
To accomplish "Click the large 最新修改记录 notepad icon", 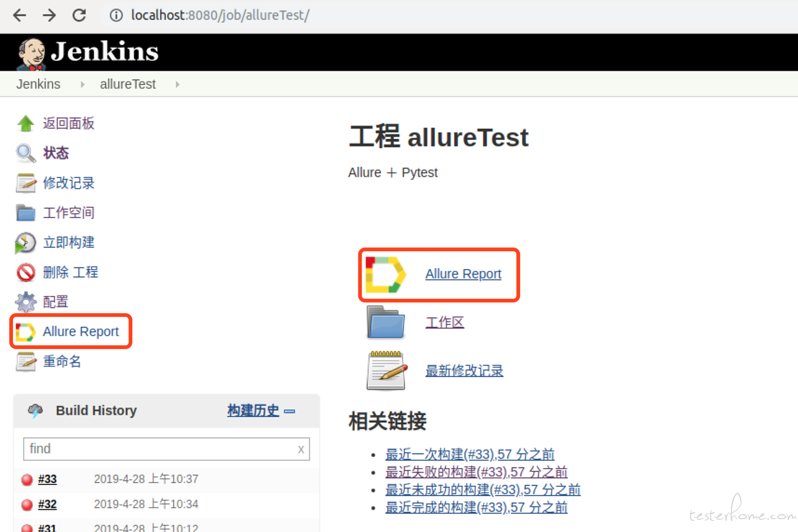I will 385,371.
